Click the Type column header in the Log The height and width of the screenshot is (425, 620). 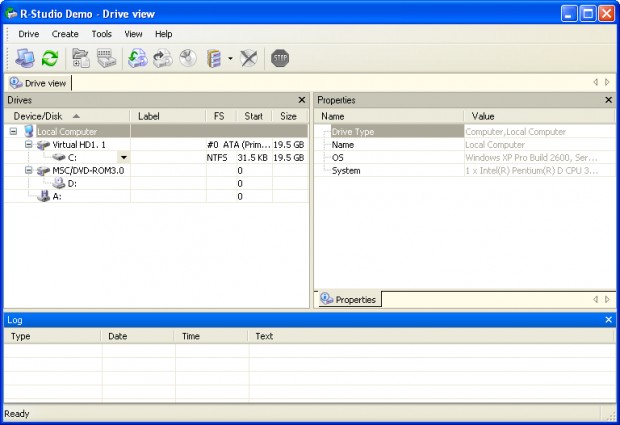pos(53,336)
